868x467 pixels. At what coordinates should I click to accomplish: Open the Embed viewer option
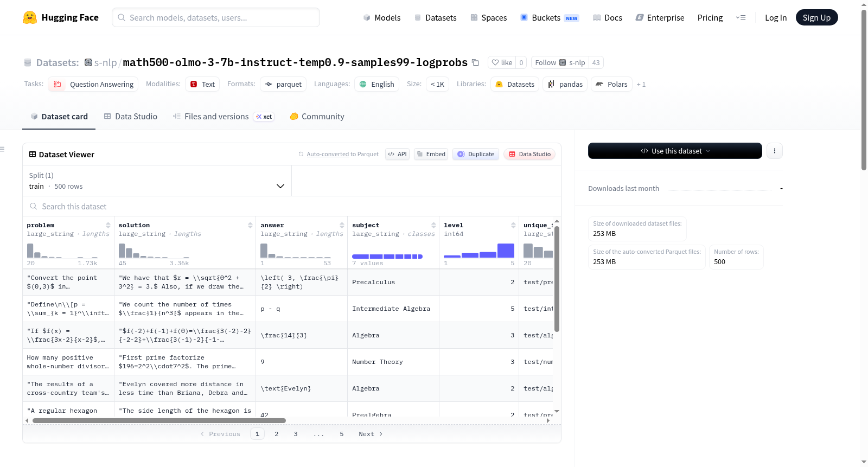click(431, 154)
